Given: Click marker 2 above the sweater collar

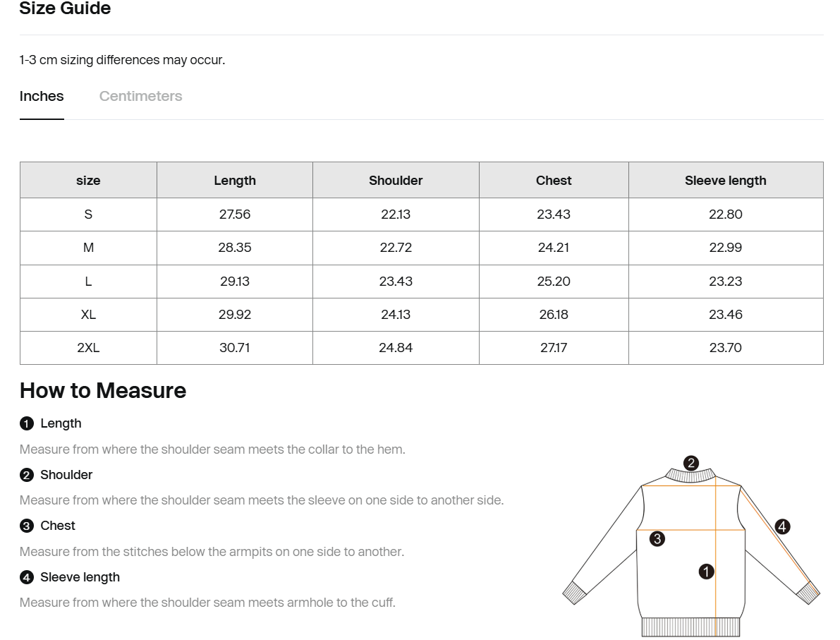Looking at the screenshot, I should (691, 463).
